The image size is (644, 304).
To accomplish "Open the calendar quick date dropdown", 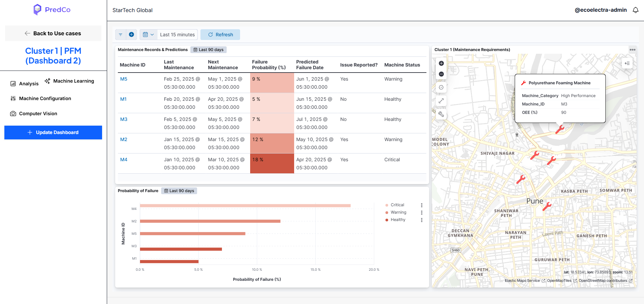I will click(x=148, y=35).
